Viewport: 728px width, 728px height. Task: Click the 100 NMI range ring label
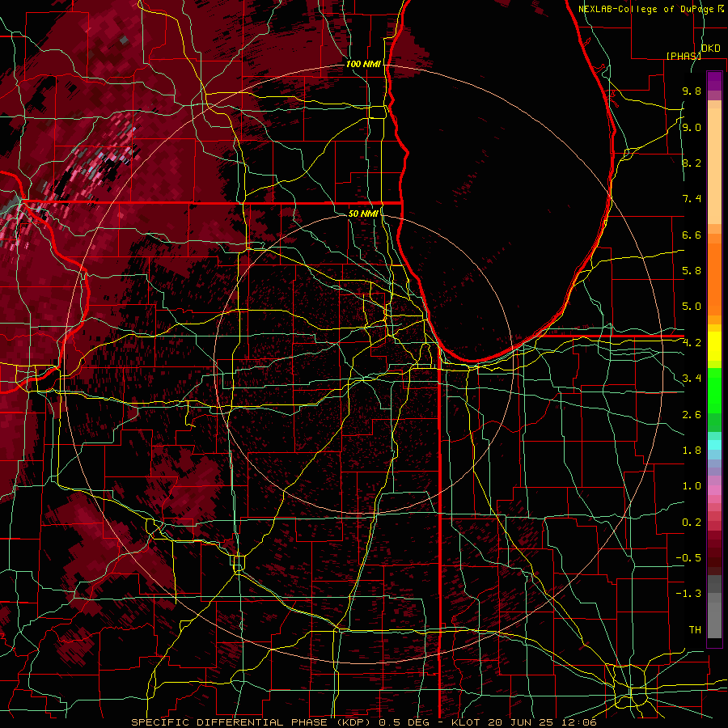pos(363,64)
